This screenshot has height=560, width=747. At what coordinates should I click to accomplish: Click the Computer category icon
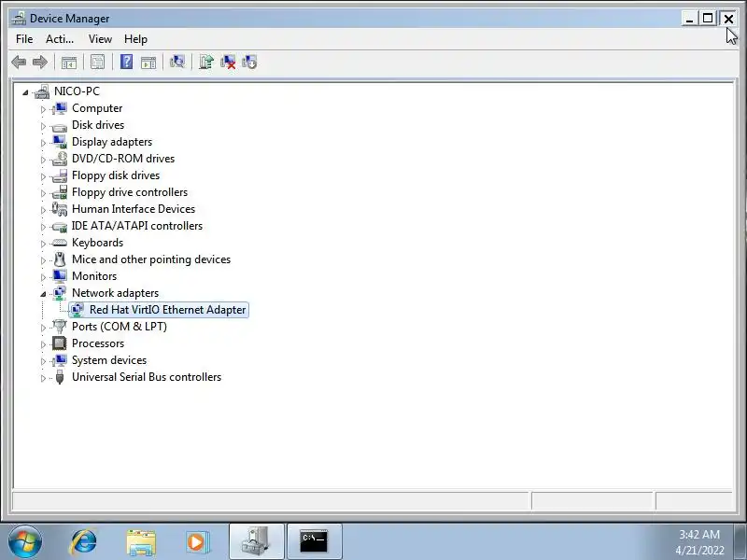click(x=60, y=108)
